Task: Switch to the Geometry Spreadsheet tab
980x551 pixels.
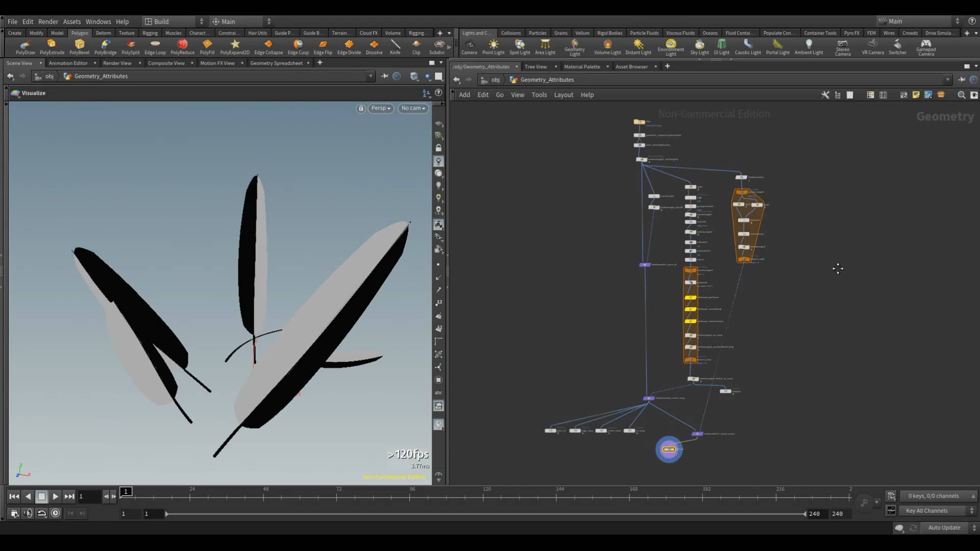Action: click(x=276, y=63)
